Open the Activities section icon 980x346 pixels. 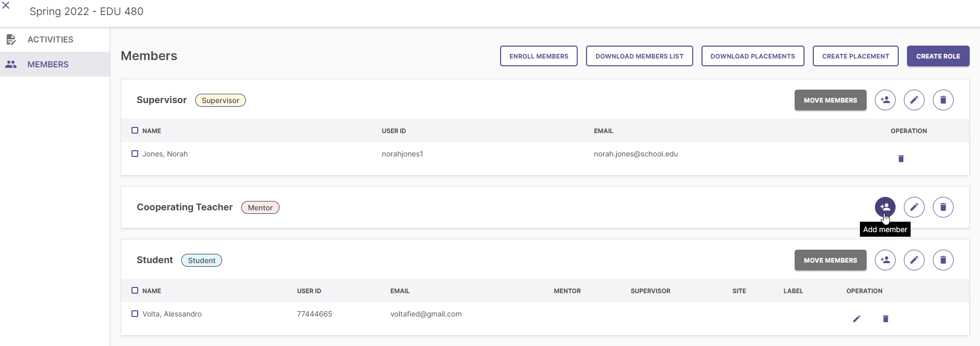[11, 39]
